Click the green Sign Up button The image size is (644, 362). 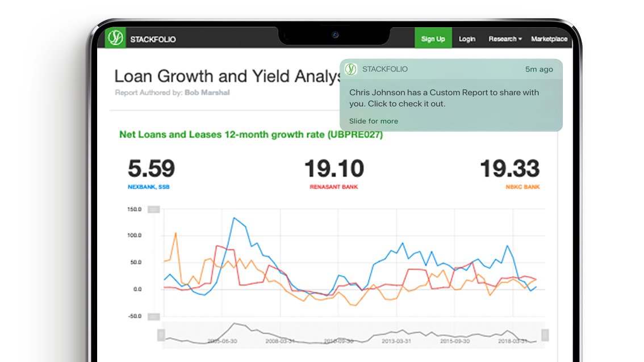[433, 39]
